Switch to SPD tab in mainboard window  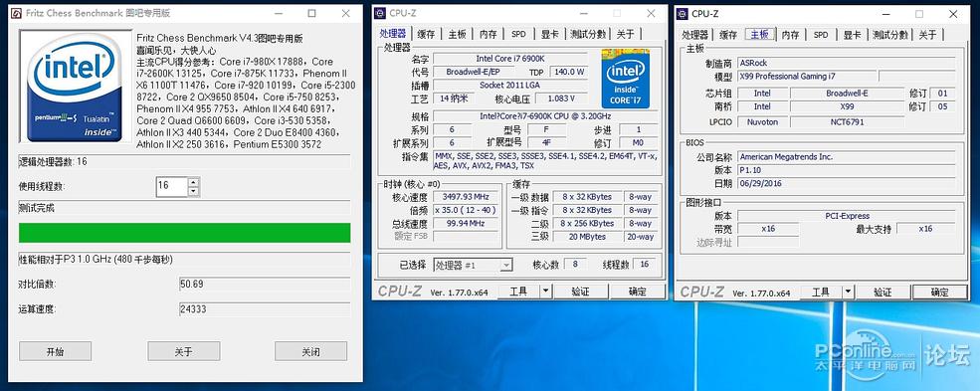[821, 35]
